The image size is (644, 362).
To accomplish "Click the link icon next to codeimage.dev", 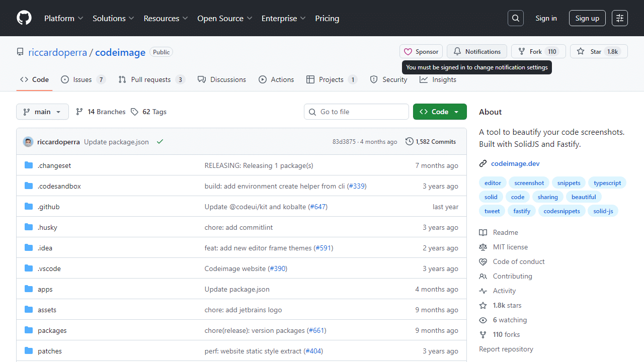I will tap(483, 163).
